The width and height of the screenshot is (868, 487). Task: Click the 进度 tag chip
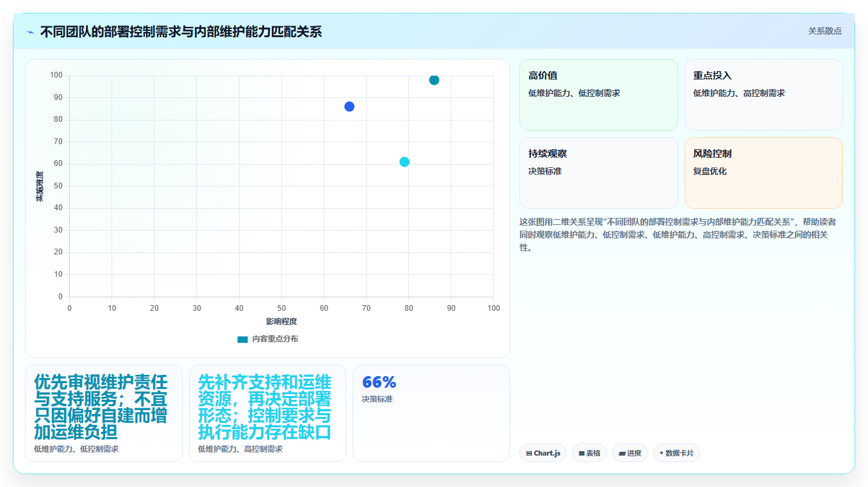click(630, 453)
